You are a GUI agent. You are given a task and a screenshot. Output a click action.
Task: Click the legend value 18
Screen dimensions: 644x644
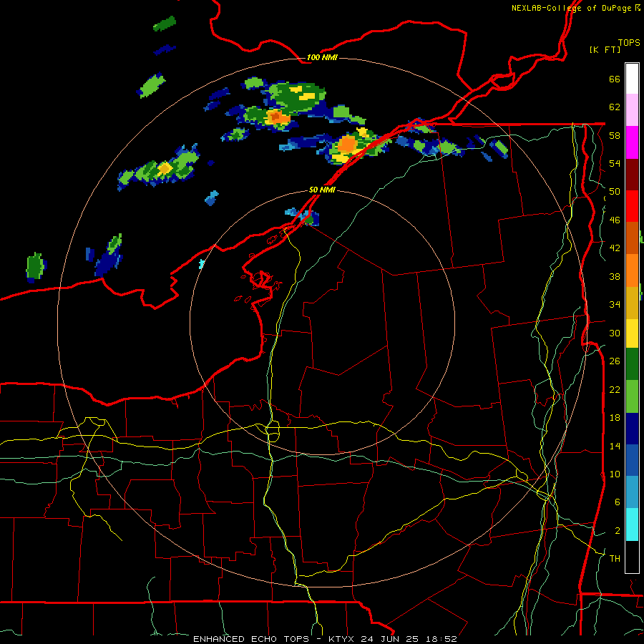(x=615, y=418)
